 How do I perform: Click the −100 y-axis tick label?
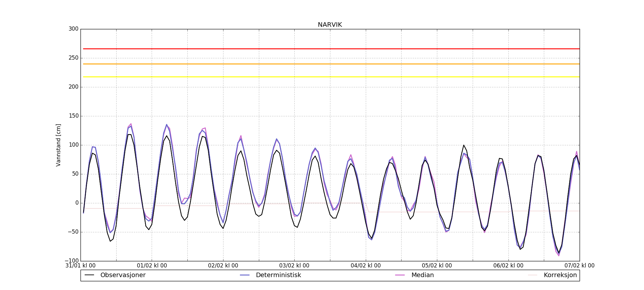[x=71, y=261]
